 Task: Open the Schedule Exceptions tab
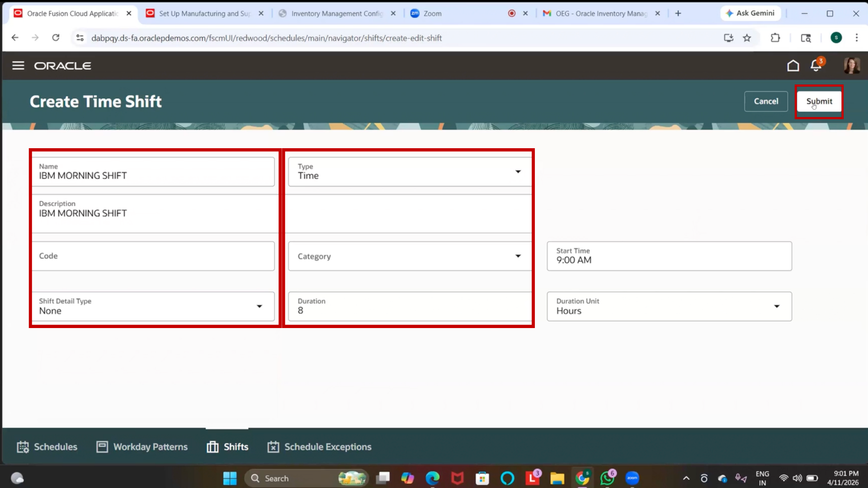[319, 447]
